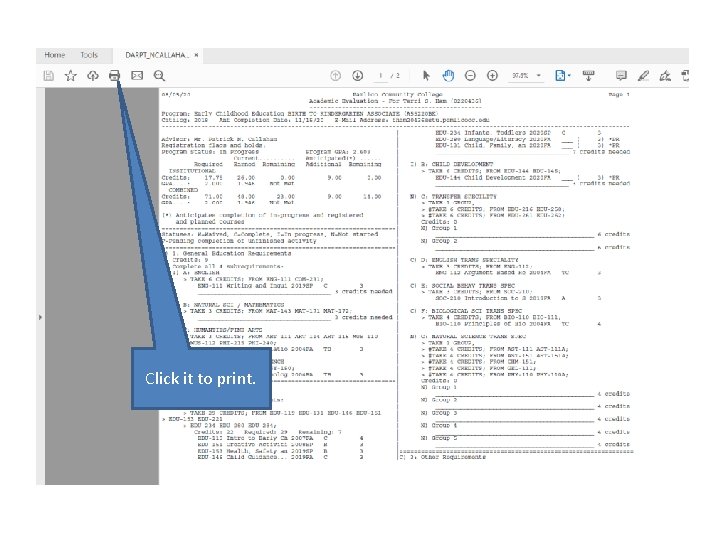Click the 'Other Requirements' line
Screen dimensions: 720x540
pos(453,457)
